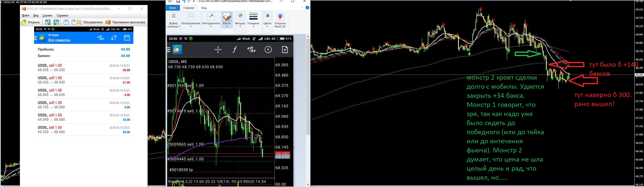Screen dimensions: 644x187
Task: Click the '#5018930 tp' line label on chart
Action: 181,170
